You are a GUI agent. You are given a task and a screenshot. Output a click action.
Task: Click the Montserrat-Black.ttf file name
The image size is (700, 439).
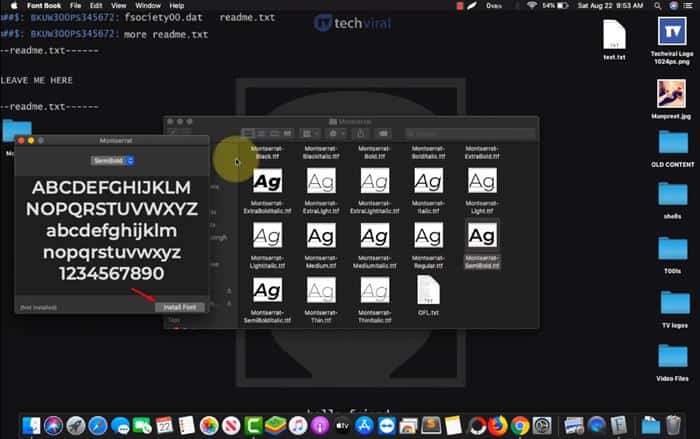(267, 152)
